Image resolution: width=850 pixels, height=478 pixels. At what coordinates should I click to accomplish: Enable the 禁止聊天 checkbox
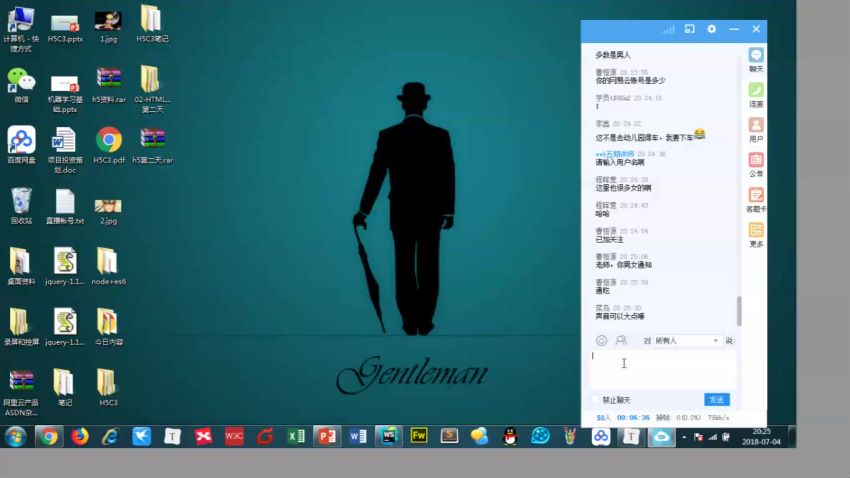(x=596, y=400)
